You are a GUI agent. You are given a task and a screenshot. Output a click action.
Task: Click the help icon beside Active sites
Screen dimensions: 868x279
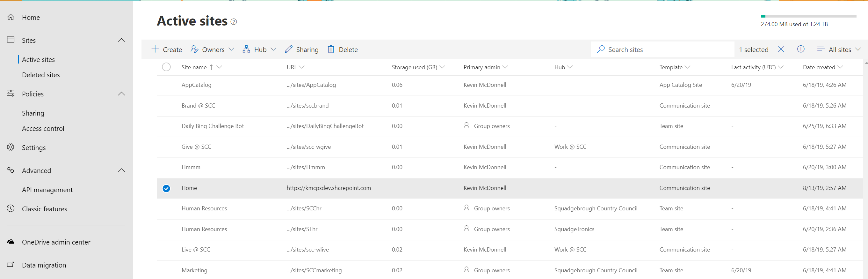click(x=234, y=22)
